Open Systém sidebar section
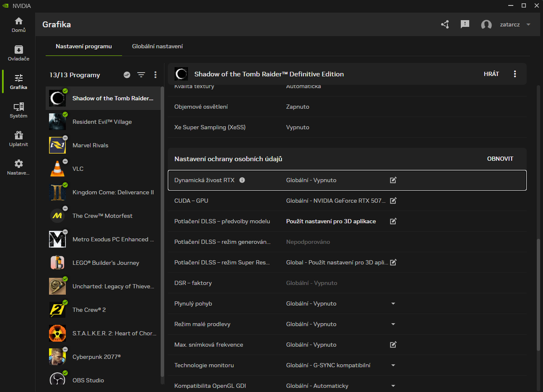The height and width of the screenshot is (392, 543). (18, 110)
